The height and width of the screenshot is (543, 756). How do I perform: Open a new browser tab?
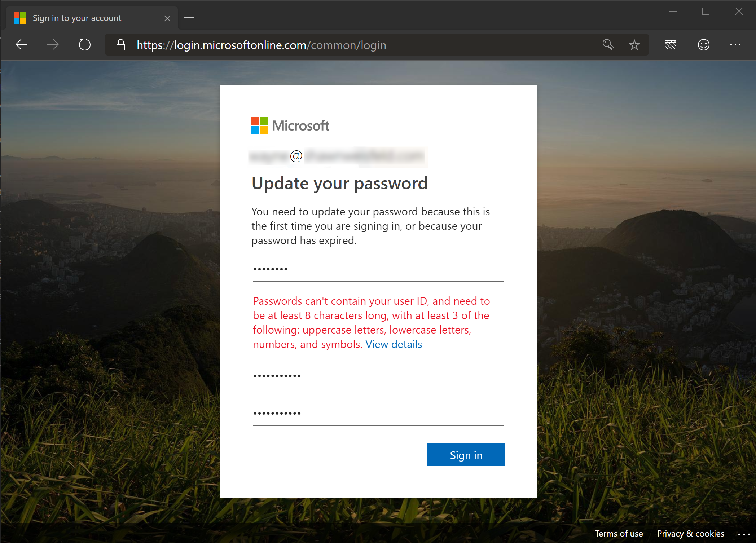189,18
